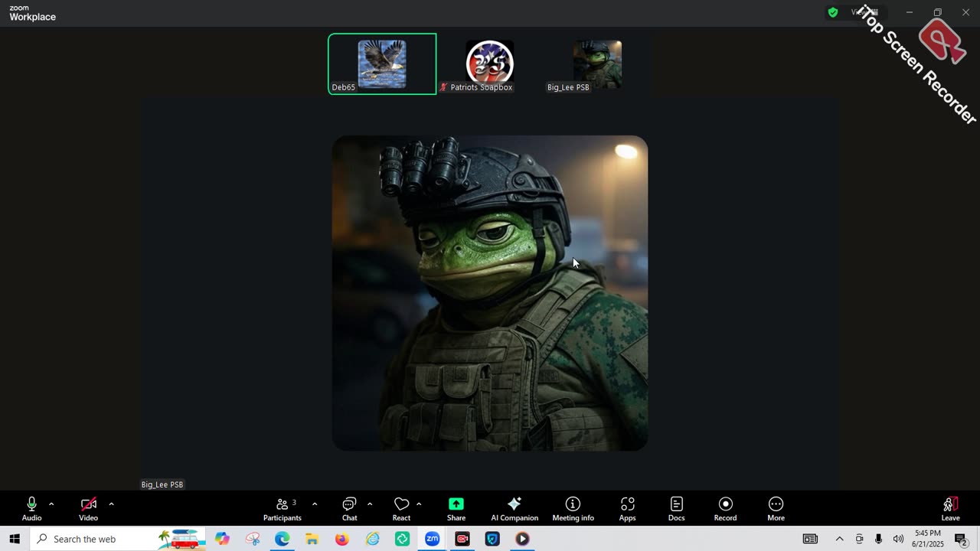
Task: Start recording with the Record button
Action: tap(725, 508)
